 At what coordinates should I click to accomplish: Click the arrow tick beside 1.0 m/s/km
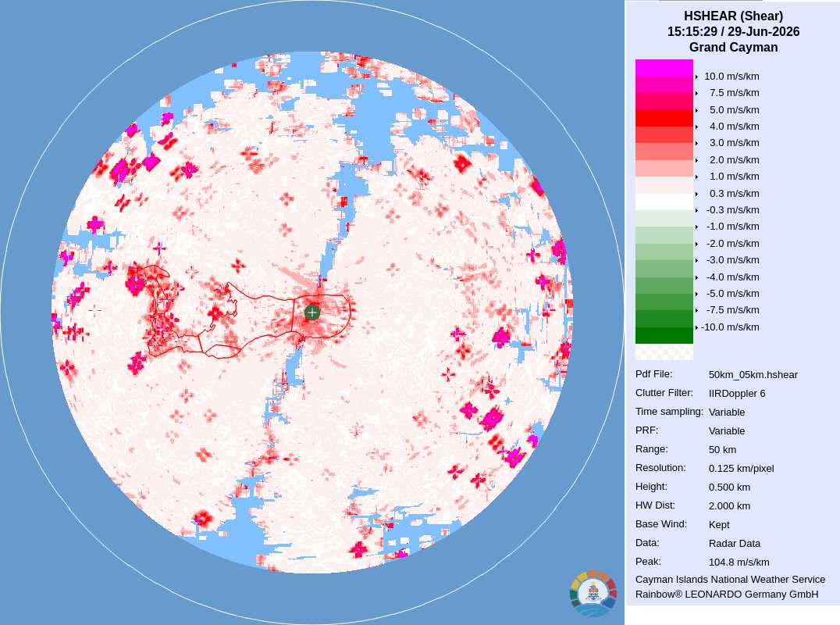click(x=696, y=177)
